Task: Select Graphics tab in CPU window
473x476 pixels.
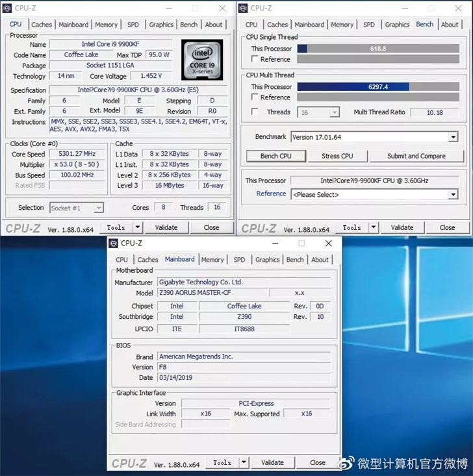Action: 161,25
